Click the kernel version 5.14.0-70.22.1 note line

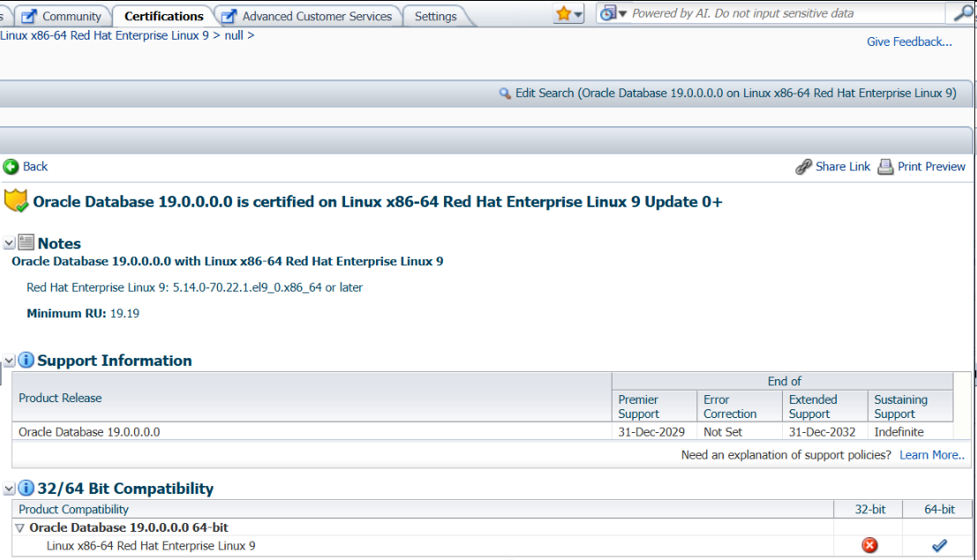coord(194,287)
